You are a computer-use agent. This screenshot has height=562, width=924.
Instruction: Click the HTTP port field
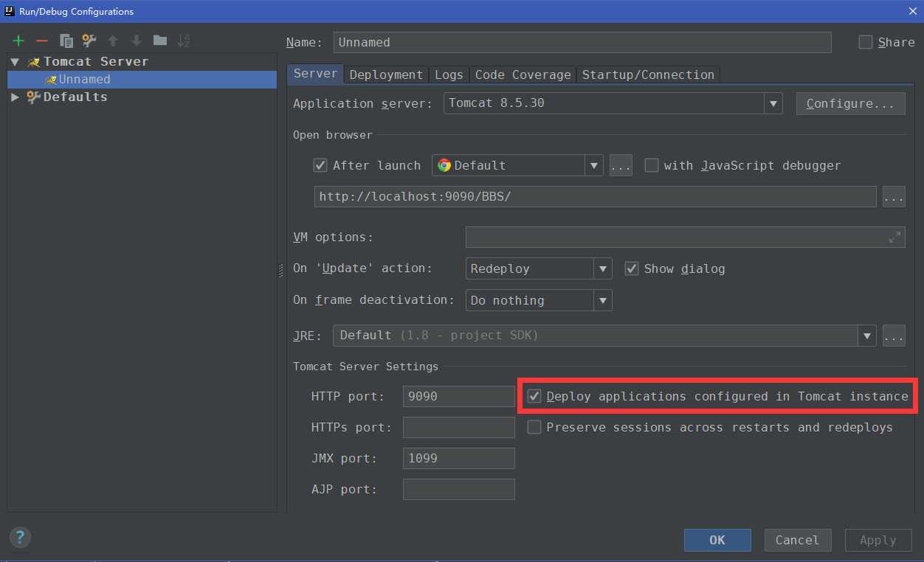tap(459, 396)
